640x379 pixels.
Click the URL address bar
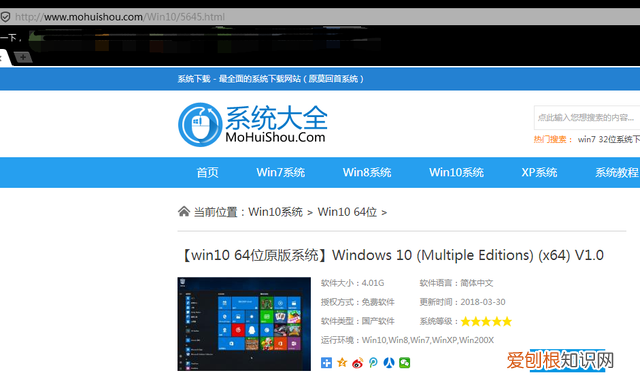click(x=320, y=17)
